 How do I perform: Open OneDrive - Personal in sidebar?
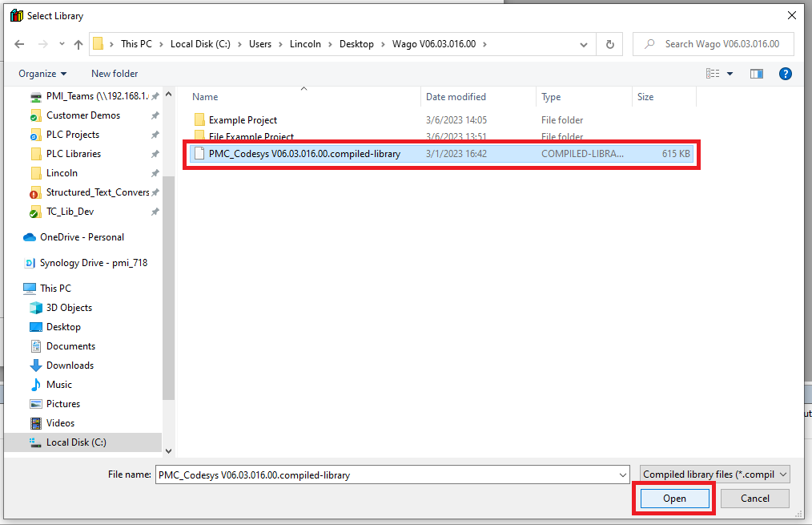tap(83, 237)
